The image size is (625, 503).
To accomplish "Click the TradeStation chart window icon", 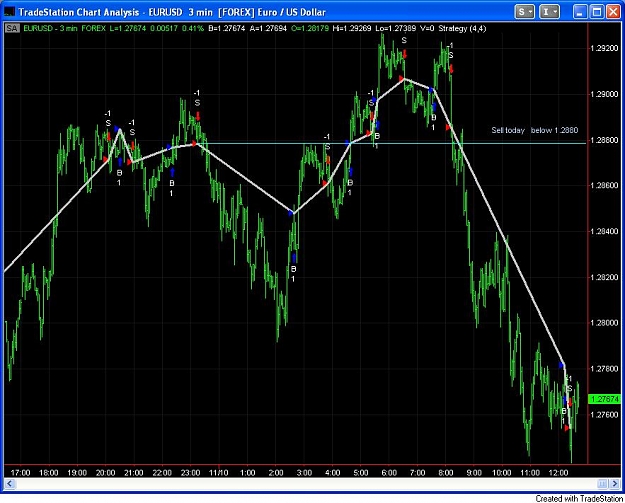I will click(10, 12).
